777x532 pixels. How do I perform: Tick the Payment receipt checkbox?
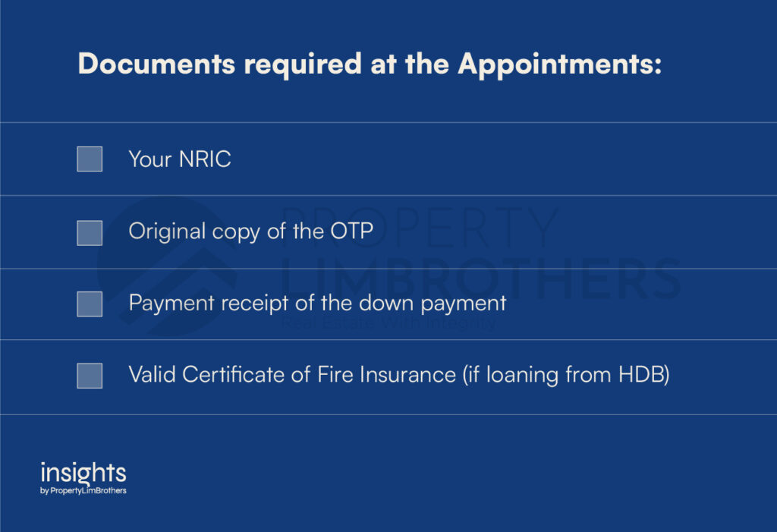coord(90,304)
